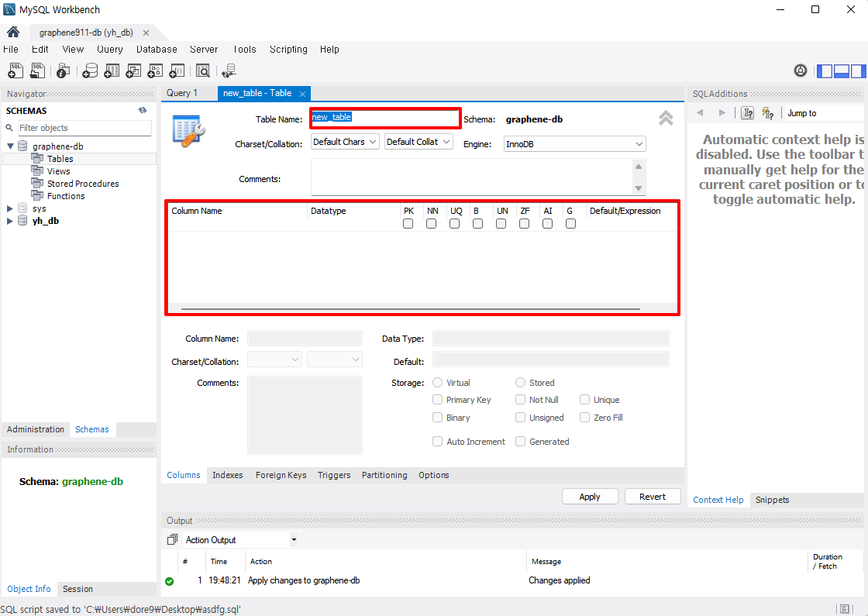Open the Snippets tab
The image size is (868, 616).
[x=772, y=500]
